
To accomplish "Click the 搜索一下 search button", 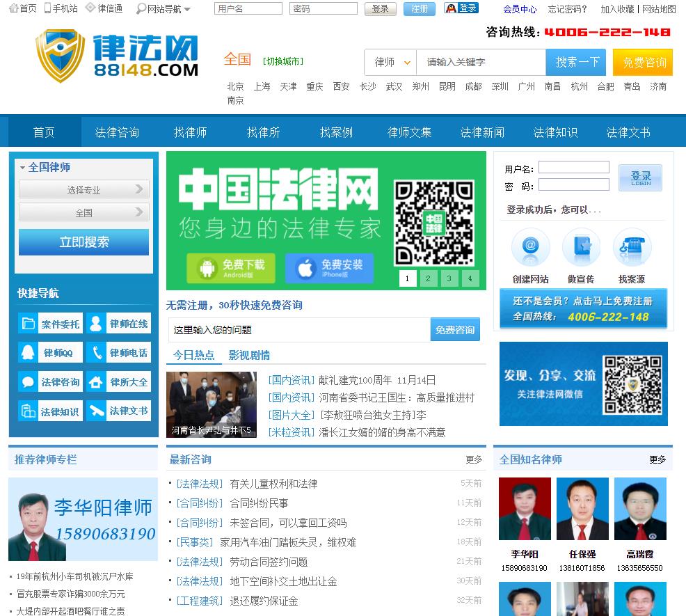I will (x=576, y=62).
